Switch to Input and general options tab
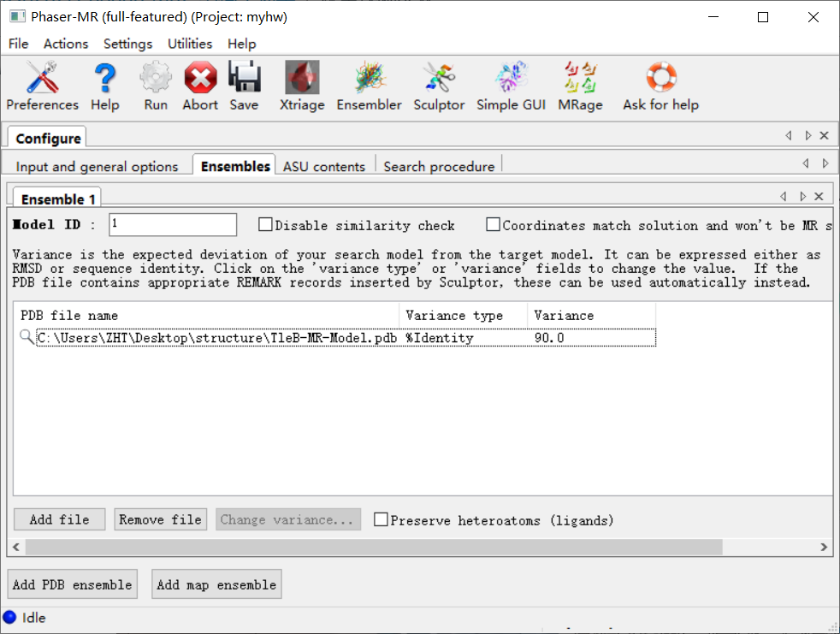The image size is (840, 634). tap(97, 167)
